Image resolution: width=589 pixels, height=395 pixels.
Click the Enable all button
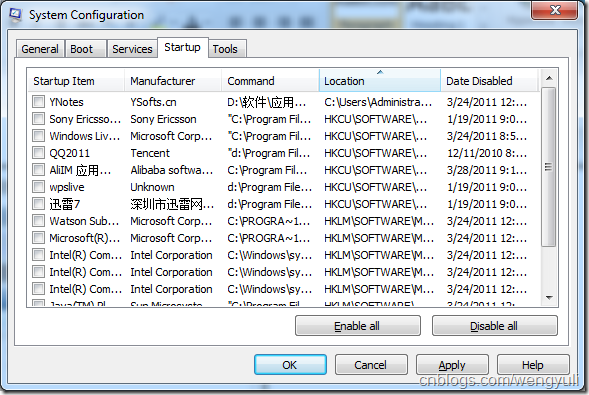[358, 326]
